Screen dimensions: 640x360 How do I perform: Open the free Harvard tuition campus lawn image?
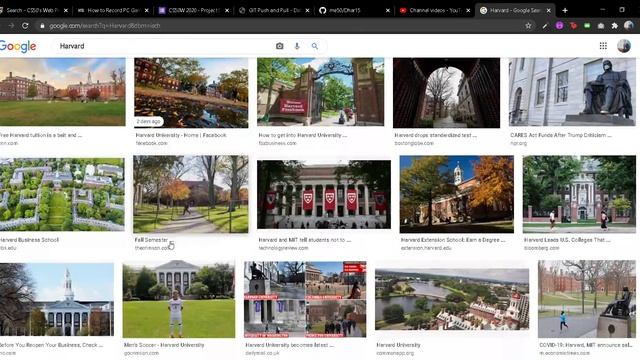pos(62,92)
